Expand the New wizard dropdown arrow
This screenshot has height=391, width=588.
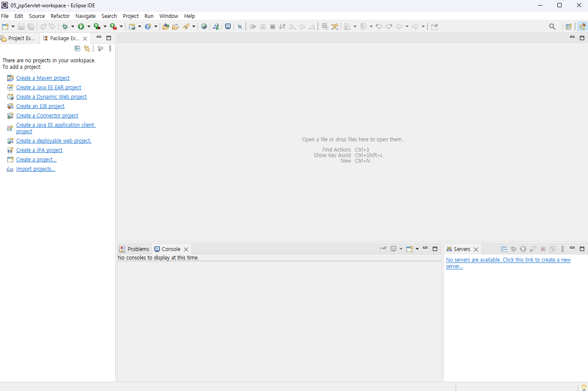coord(13,26)
